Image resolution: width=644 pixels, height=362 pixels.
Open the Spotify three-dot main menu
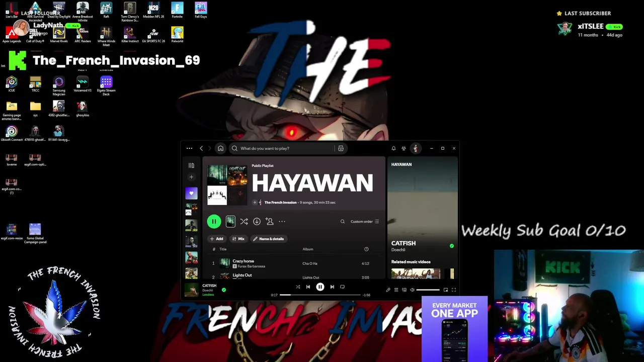(x=189, y=148)
